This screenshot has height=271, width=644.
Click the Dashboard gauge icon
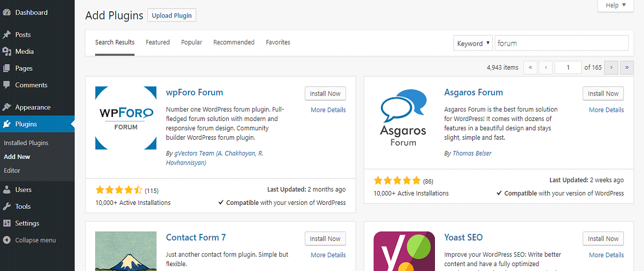pos(7,12)
